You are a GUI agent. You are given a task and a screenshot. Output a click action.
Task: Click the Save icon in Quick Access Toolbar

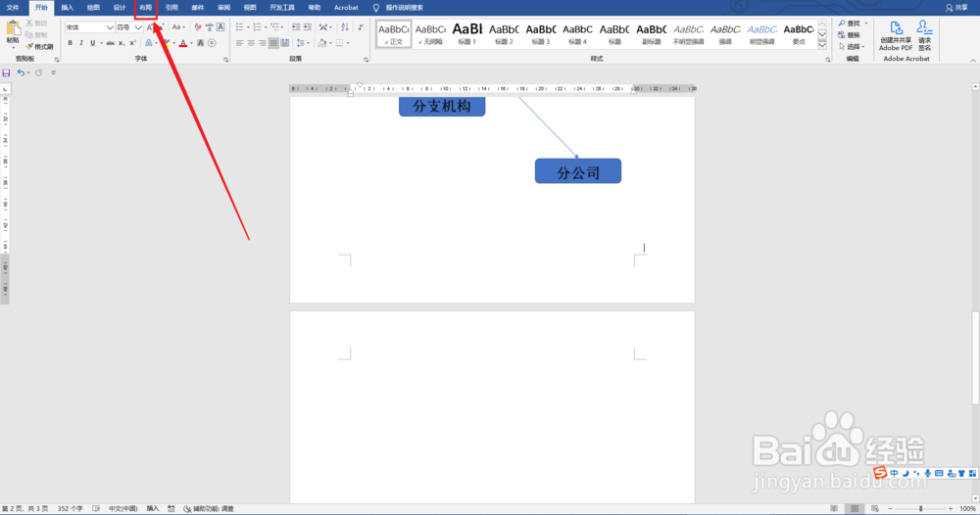6,73
